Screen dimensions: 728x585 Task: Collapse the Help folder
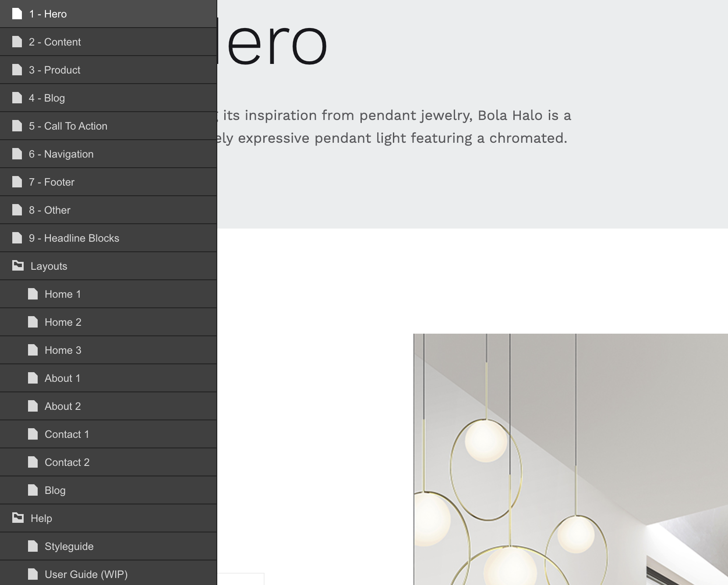coord(41,518)
